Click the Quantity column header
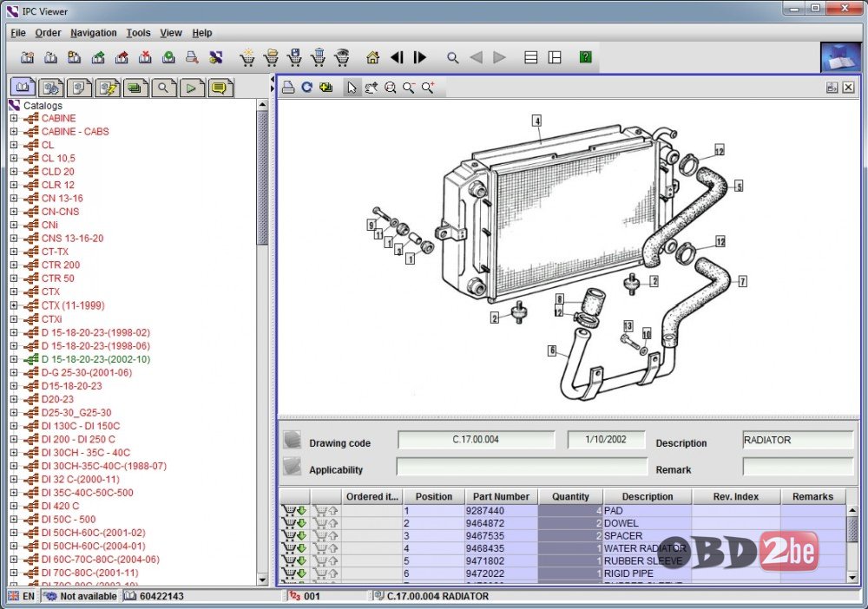Image resolution: width=868 pixels, height=609 pixels. [x=570, y=497]
